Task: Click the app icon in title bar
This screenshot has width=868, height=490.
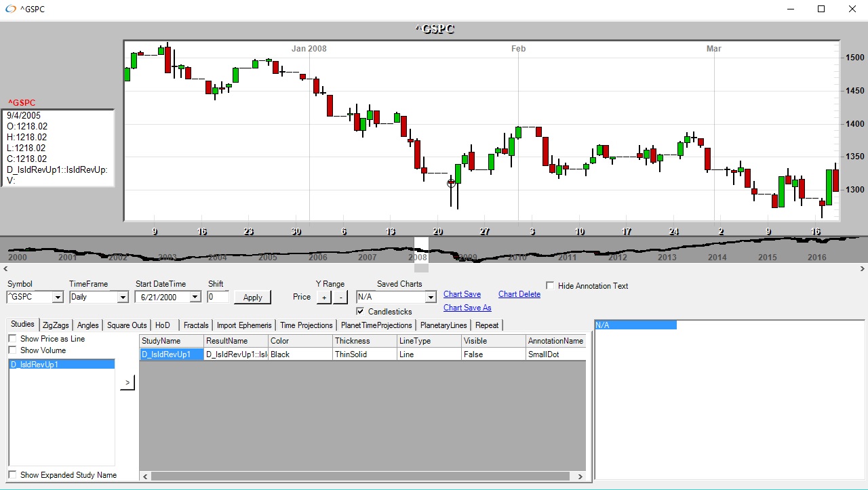Action: [x=11, y=9]
